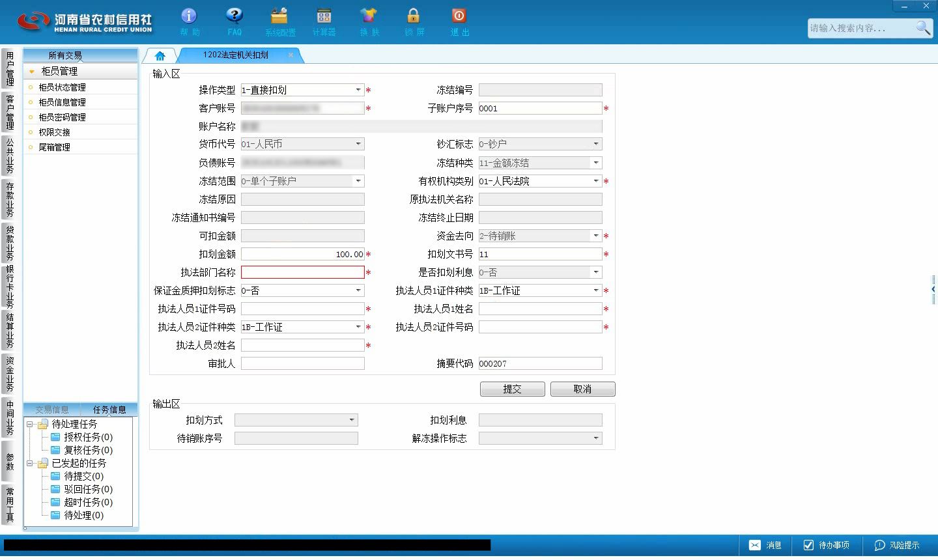Open 待办事项 checkmark icon in status bar
This screenshot has width=938, height=560.
808,545
